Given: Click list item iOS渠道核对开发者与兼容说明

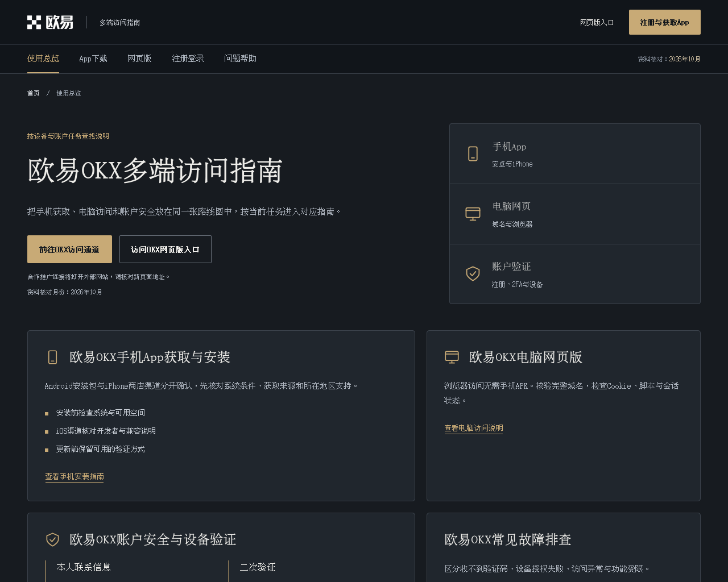Looking at the screenshot, I should point(106,431).
